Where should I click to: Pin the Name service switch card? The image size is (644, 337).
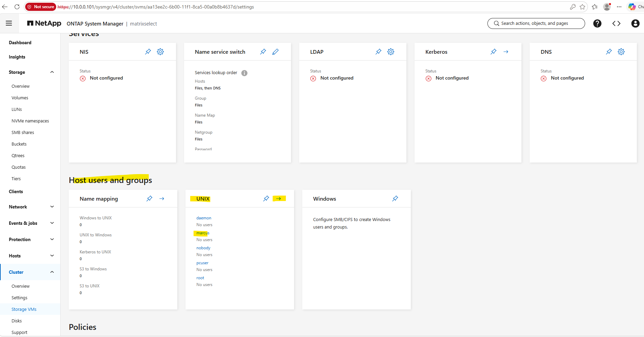(263, 52)
